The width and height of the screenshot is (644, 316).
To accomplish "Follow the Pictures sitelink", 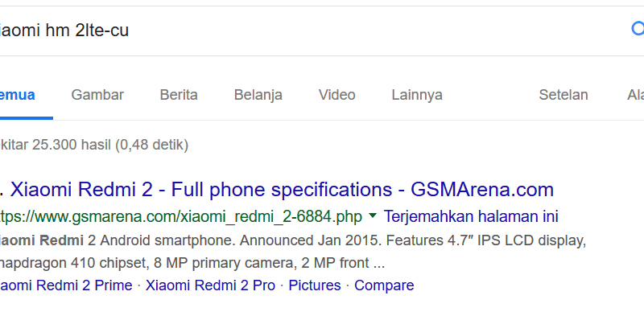I will [315, 285].
